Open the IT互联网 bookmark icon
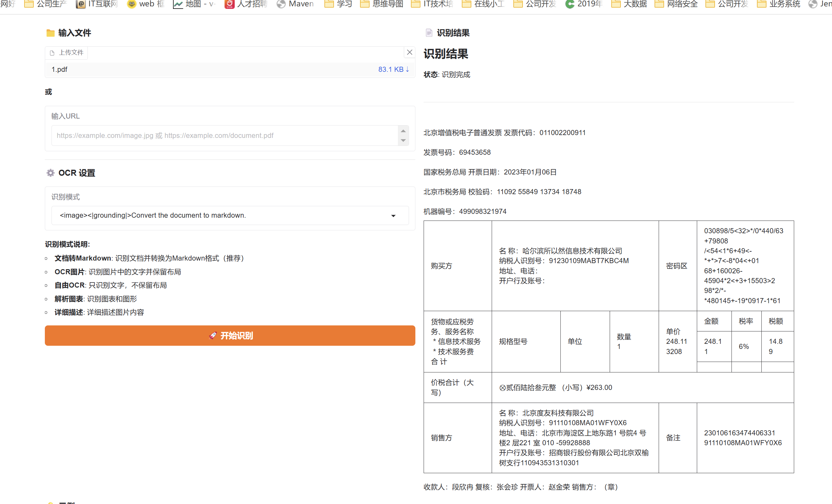Image resolution: width=832 pixels, height=504 pixels. [x=80, y=4]
